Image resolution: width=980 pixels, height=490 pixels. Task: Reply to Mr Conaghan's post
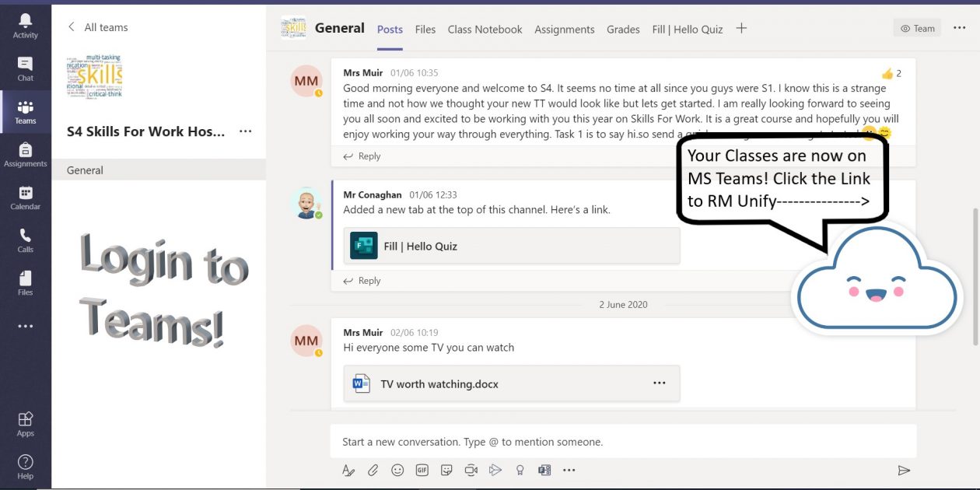[362, 281]
